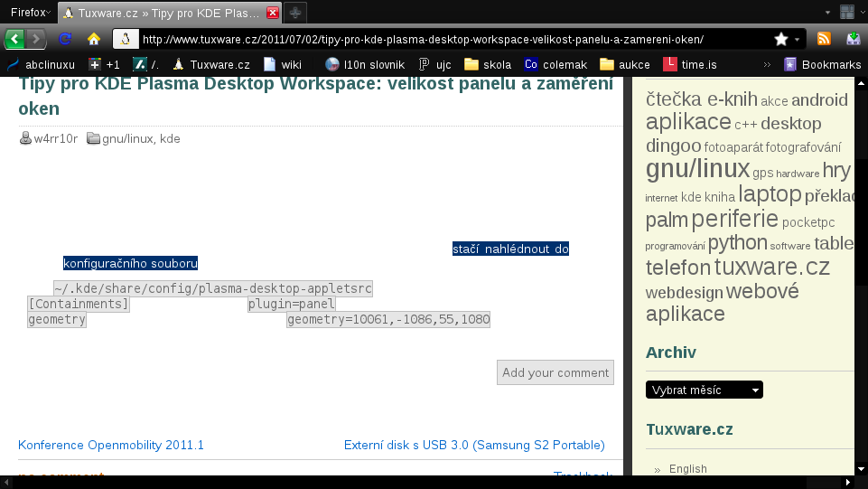Screen dimensions: 868x489
Task: Click the horizontal scrollbar right arrow
Action: coord(847,483)
